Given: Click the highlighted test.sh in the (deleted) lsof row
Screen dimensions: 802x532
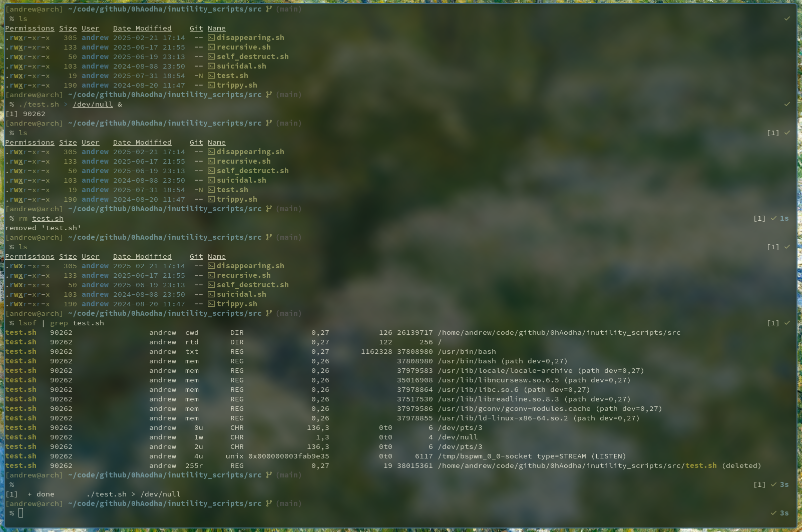Looking at the screenshot, I should 701,466.
